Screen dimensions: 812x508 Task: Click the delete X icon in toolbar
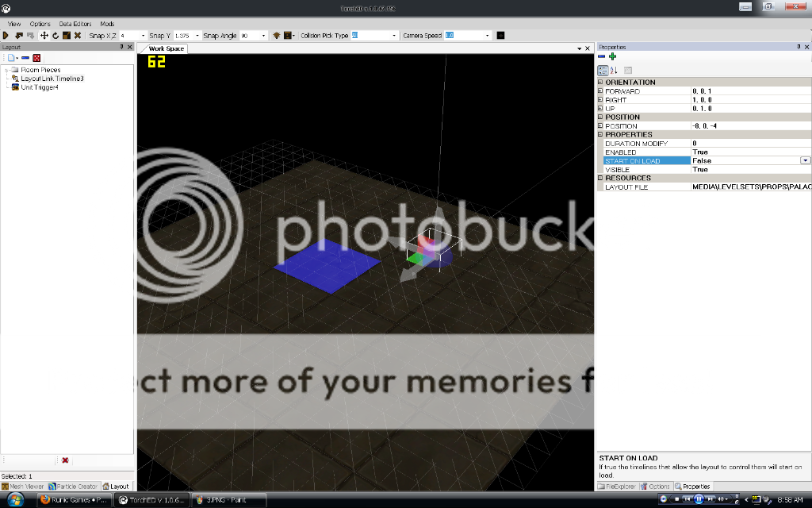pos(78,35)
